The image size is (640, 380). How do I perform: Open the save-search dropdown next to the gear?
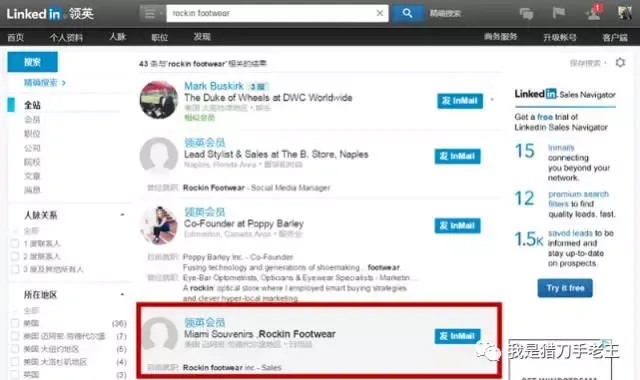(x=588, y=63)
